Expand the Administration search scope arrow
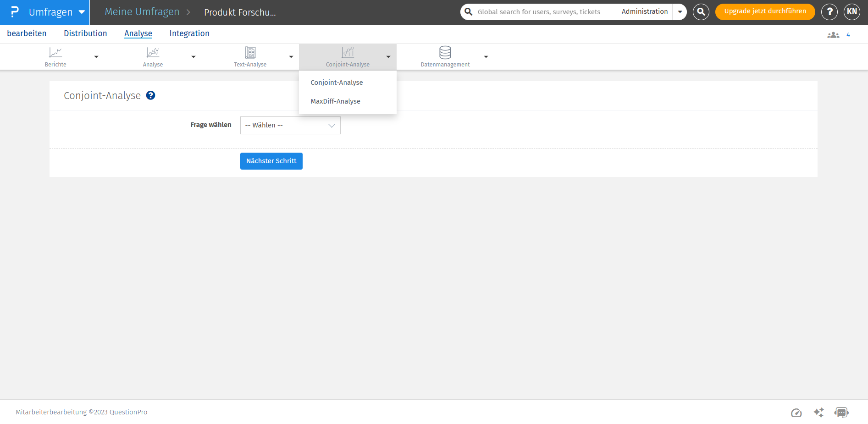This screenshot has width=868, height=424. 680,12
